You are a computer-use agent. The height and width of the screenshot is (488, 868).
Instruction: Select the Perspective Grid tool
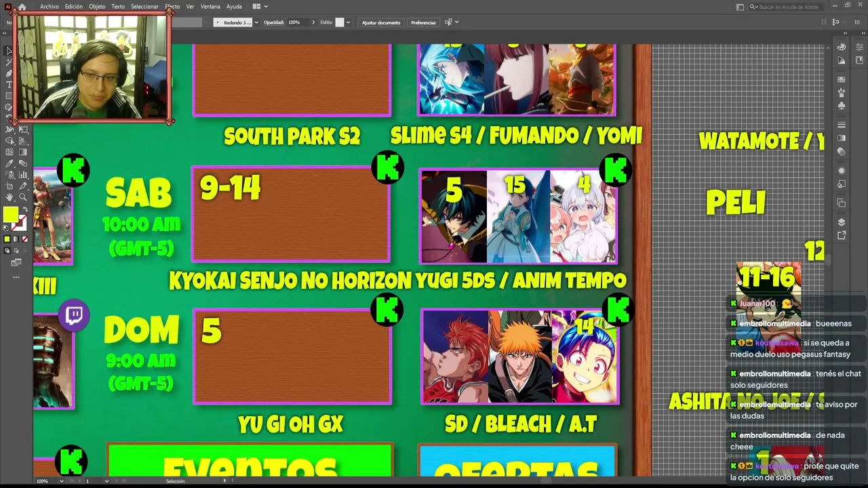(22, 141)
